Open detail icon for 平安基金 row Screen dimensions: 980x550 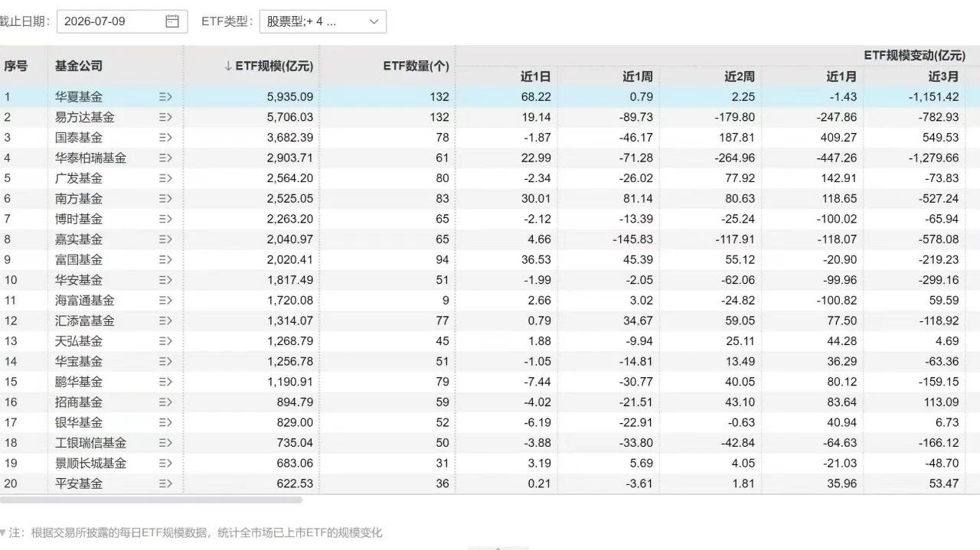pyautogui.click(x=165, y=483)
